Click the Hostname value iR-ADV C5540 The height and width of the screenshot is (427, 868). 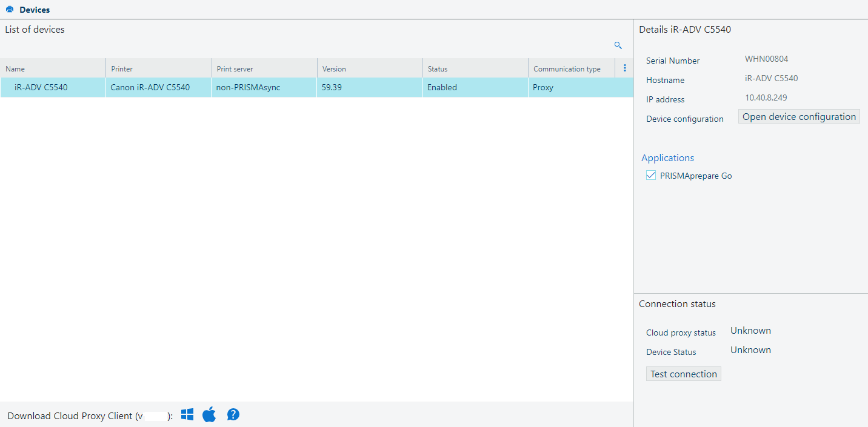[x=771, y=78]
